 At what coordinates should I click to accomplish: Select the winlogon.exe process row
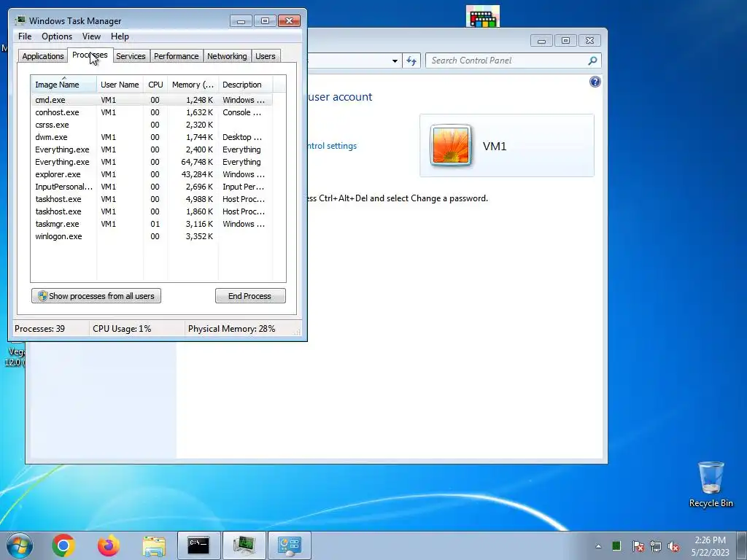click(152, 236)
